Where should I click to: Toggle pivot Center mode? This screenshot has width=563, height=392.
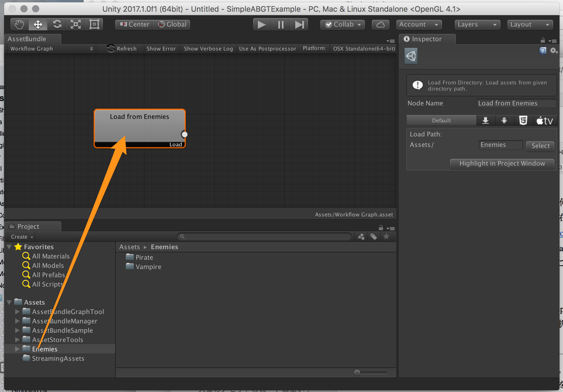pos(134,25)
